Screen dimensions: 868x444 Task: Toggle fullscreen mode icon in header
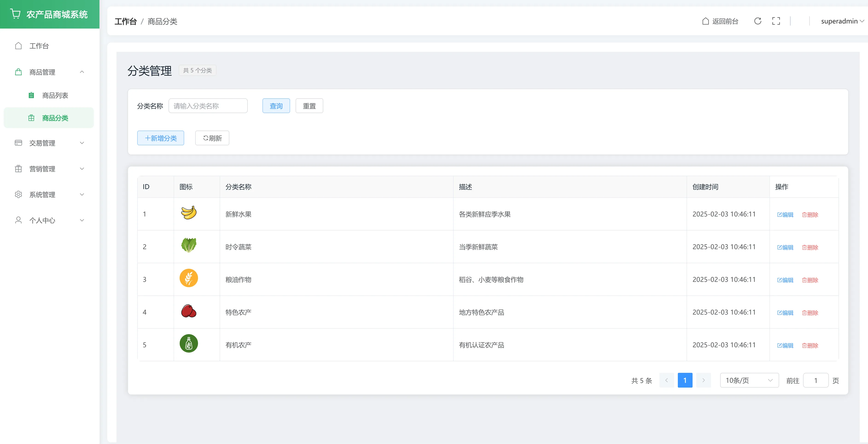click(x=776, y=21)
